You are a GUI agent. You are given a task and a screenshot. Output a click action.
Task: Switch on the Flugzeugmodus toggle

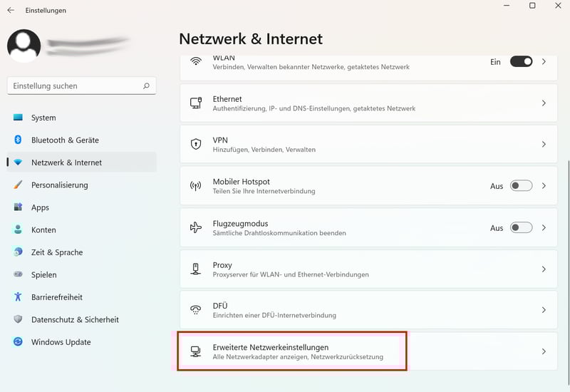click(x=521, y=227)
